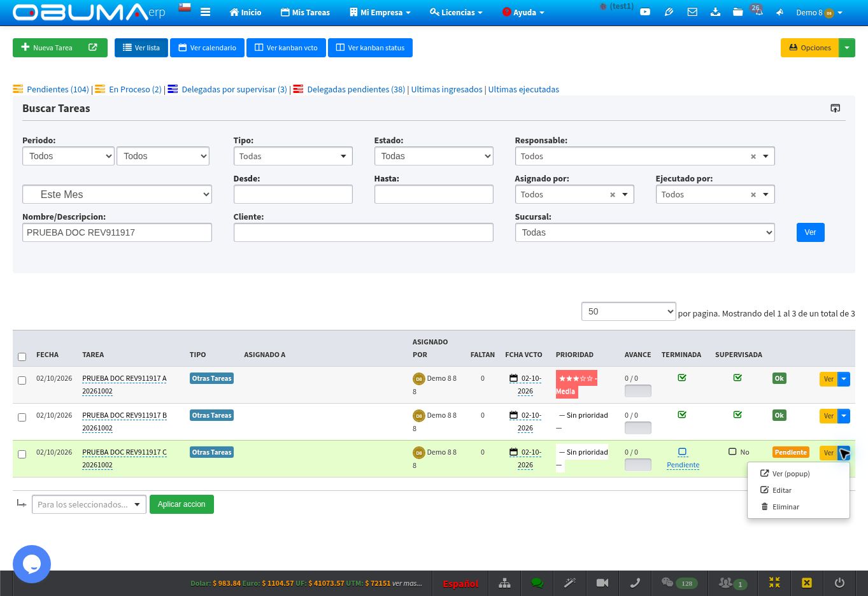868x596 pixels.
Task: Click the phone icon in bottom bar
Action: [635, 583]
